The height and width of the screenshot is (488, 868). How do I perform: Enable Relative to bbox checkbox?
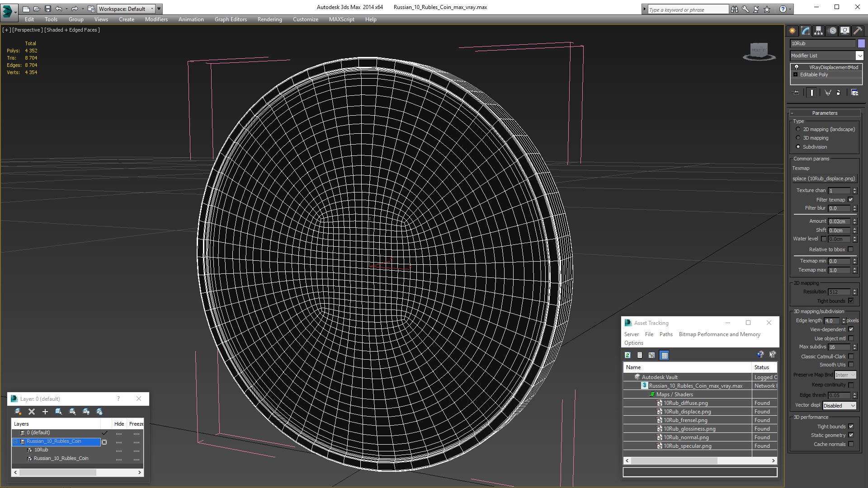[850, 249]
